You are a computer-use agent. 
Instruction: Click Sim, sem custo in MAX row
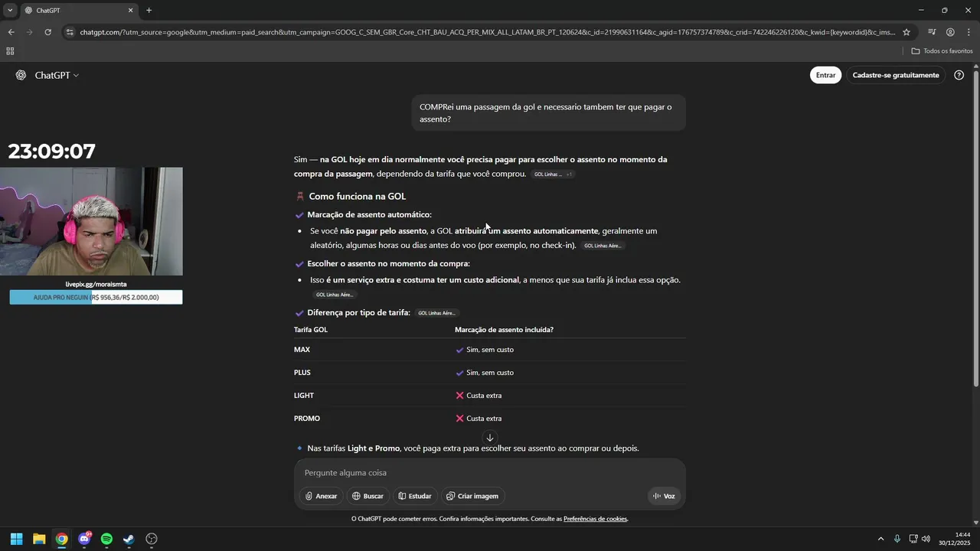(x=490, y=350)
